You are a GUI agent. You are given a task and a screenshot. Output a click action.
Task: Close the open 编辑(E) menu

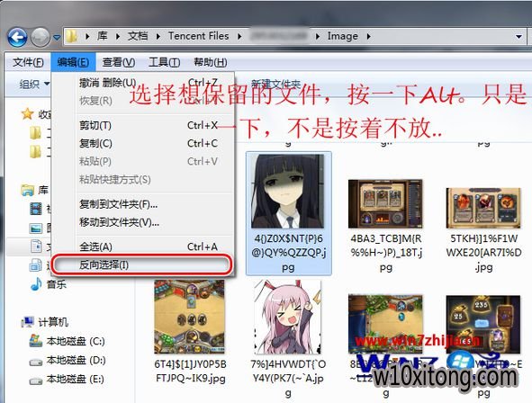click(73, 62)
